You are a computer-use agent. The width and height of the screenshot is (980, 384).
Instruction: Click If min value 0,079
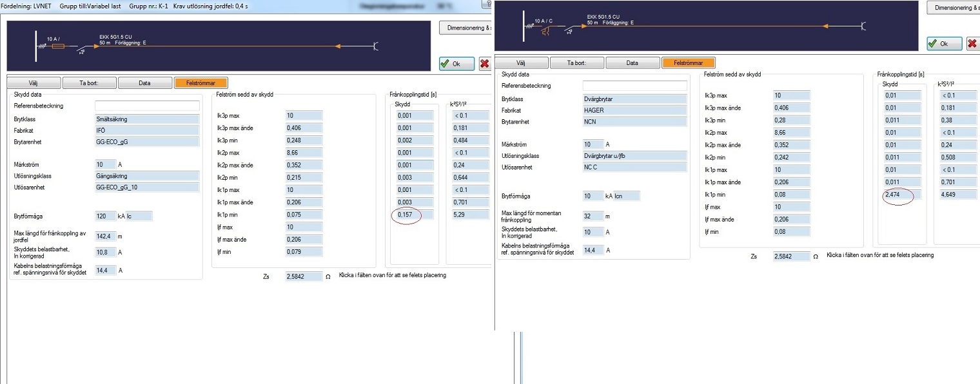pyautogui.click(x=304, y=251)
